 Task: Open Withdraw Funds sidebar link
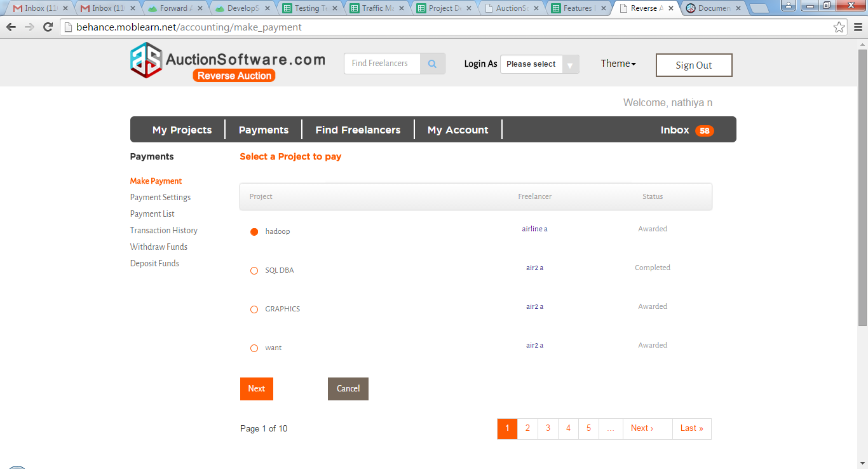click(159, 247)
